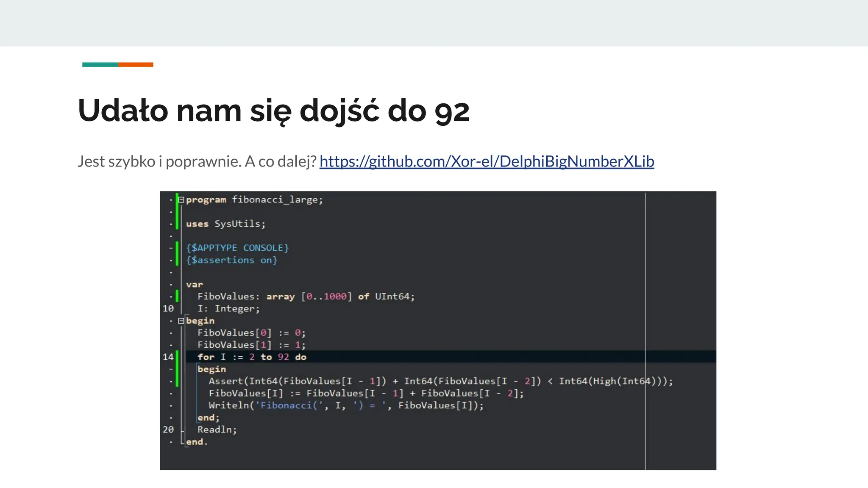This screenshot has width=868, height=488.
Task: Click the 'var' keyword line
Action: tap(195, 284)
